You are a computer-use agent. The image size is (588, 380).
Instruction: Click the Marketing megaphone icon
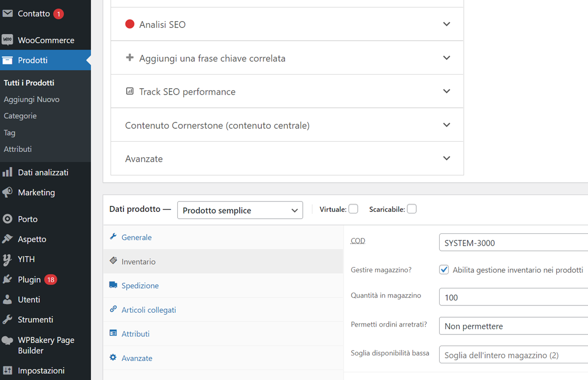pyautogui.click(x=7, y=192)
